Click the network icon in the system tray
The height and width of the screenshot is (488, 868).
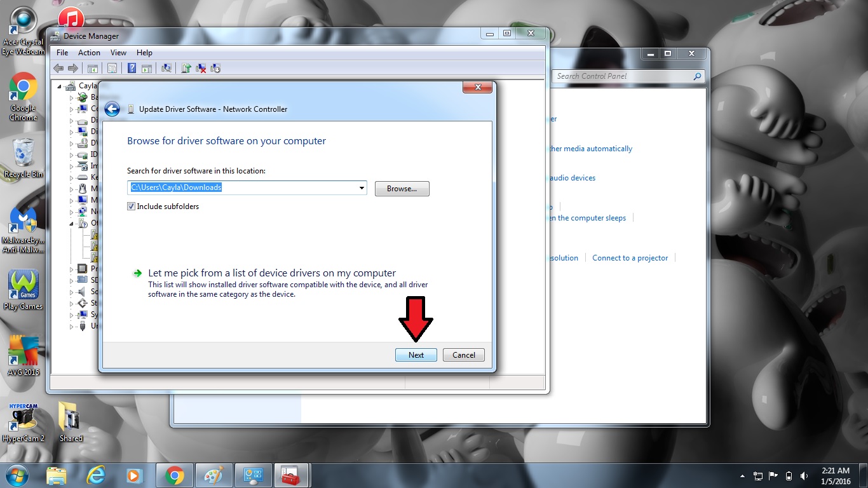[758, 475]
